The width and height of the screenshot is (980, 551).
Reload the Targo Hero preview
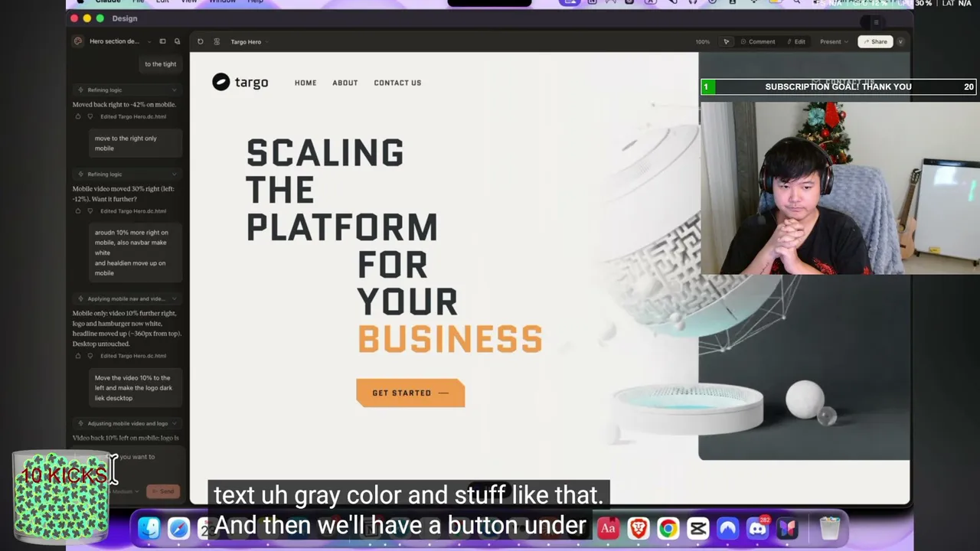point(201,41)
